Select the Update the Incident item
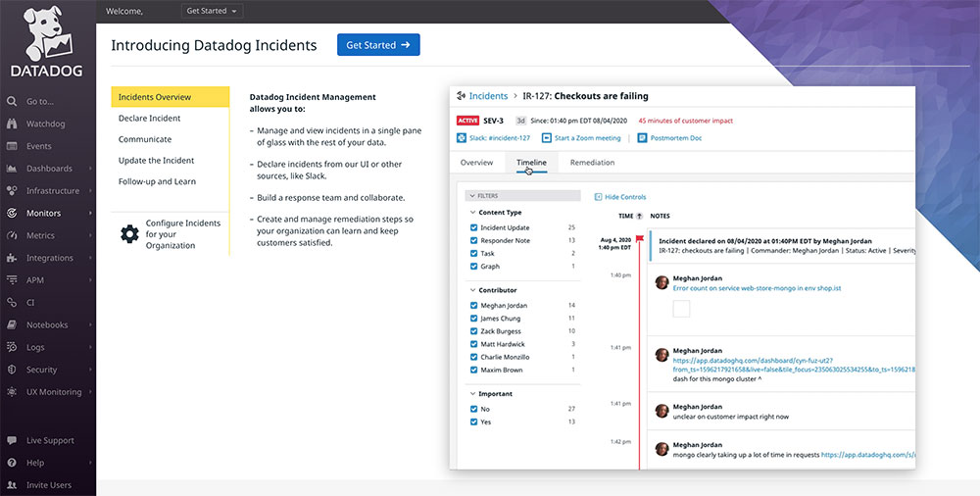Screen dimensions: 980x496 156,161
